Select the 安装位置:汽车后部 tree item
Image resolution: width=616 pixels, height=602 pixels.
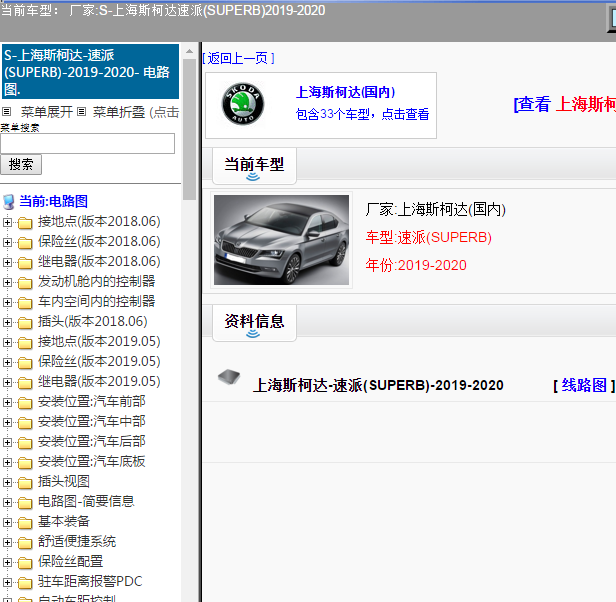tap(92, 442)
